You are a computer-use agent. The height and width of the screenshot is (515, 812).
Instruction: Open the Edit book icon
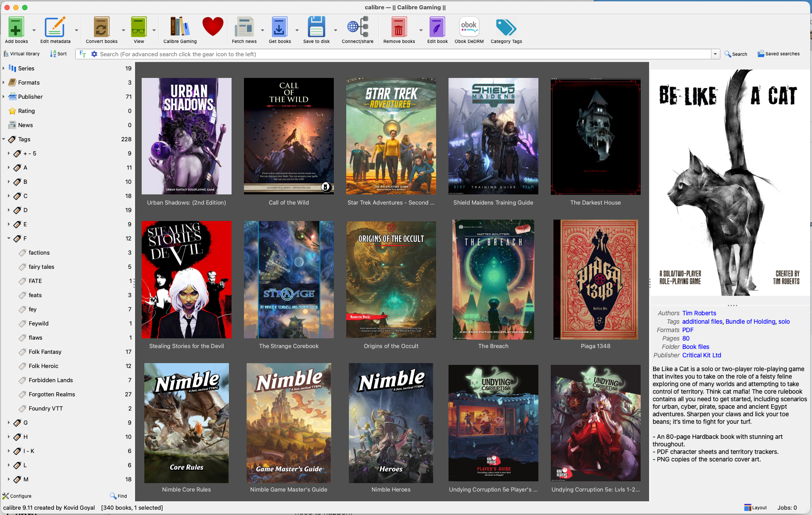click(437, 27)
